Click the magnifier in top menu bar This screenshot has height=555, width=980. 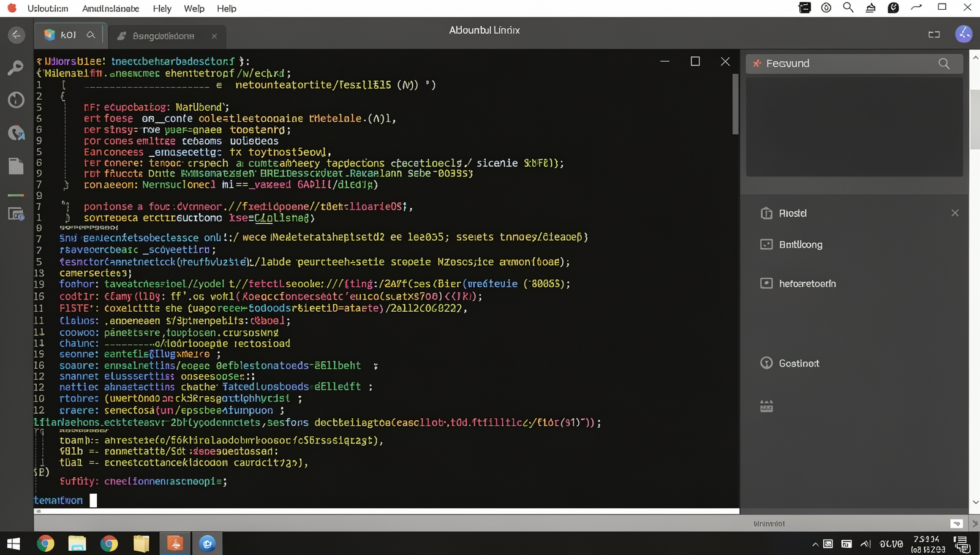pyautogui.click(x=848, y=7)
